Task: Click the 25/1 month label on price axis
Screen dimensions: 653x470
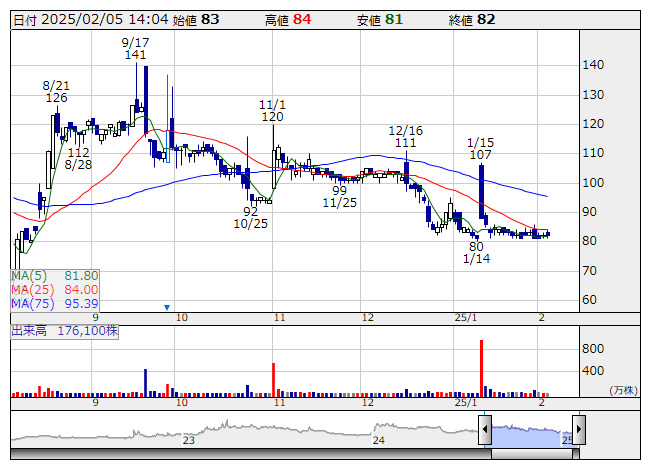Action: click(466, 318)
